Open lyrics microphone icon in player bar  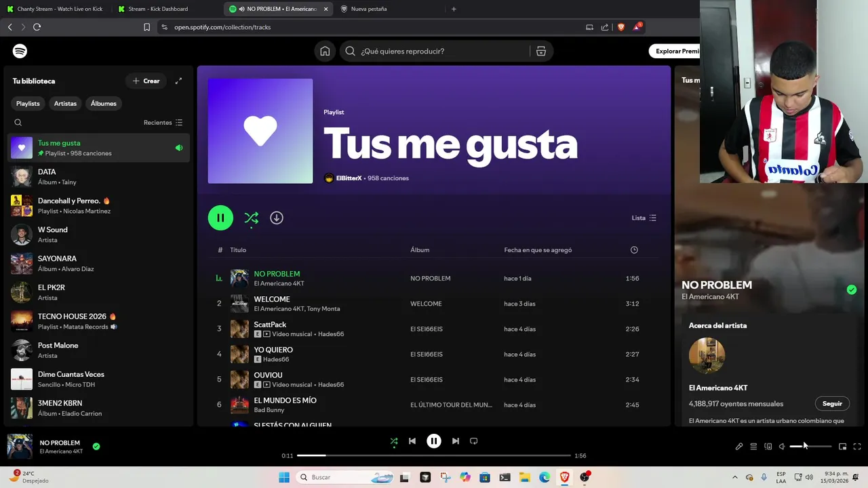[739, 447]
